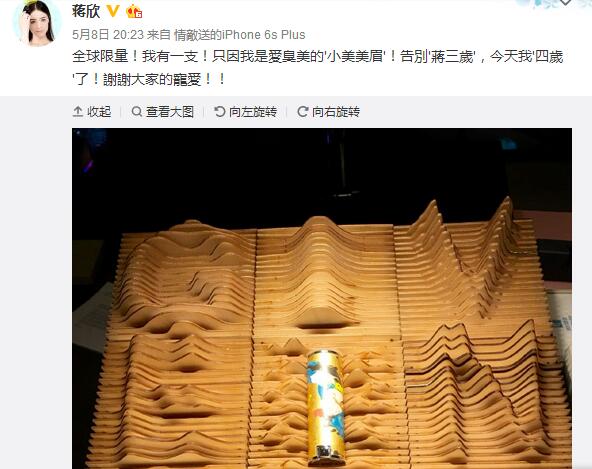Click the crown membership level badge
Viewport: 592px width, 469px height.
pyautogui.click(x=134, y=12)
